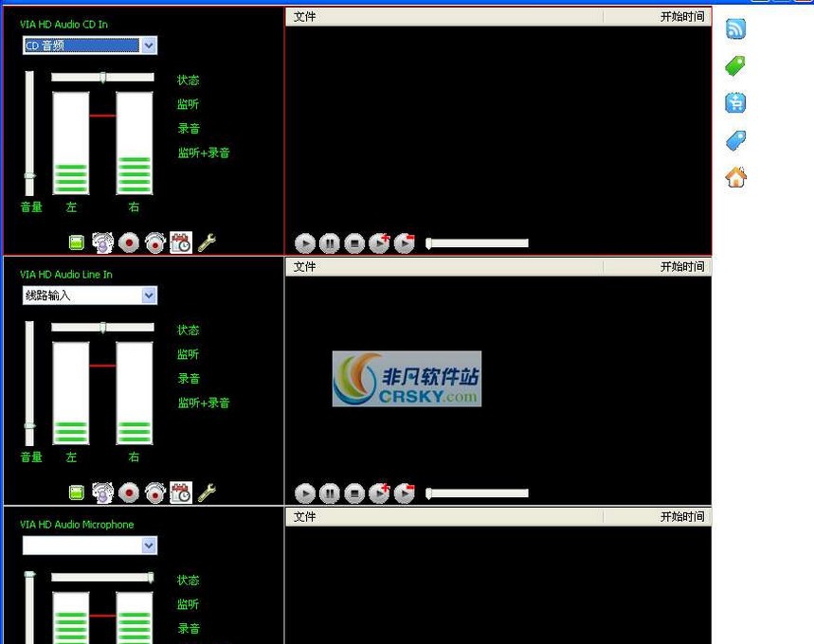The height and width of the screenshot is (644, 814).
Task: Click 文件 column header in Microphone list
Action: tap(444, 517)
